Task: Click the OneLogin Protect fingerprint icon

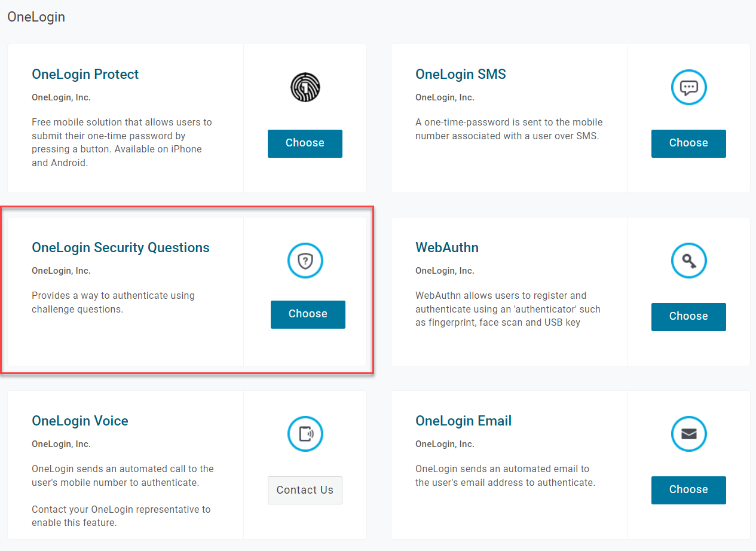Action: pos(305,87)
